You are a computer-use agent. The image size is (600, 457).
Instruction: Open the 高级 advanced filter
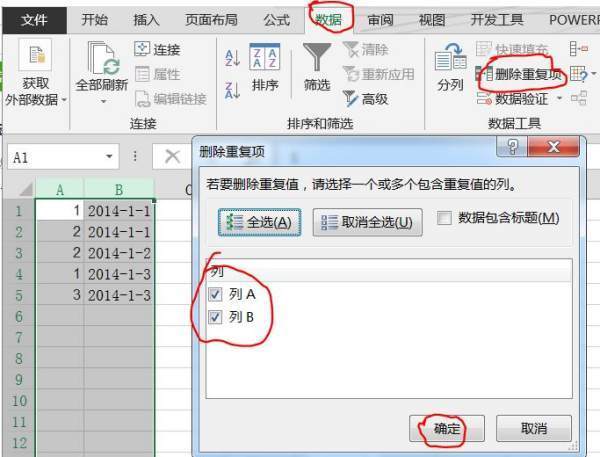pos(365,99)
